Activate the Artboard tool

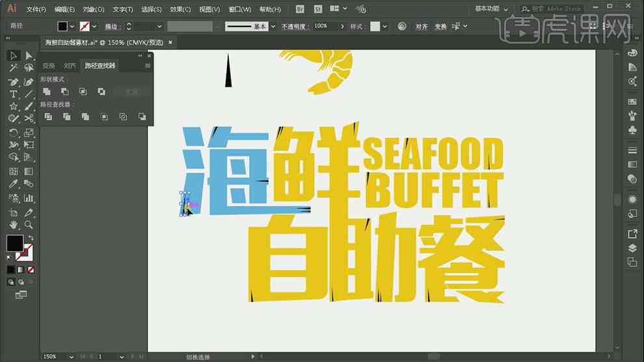(x=13, y=212)
